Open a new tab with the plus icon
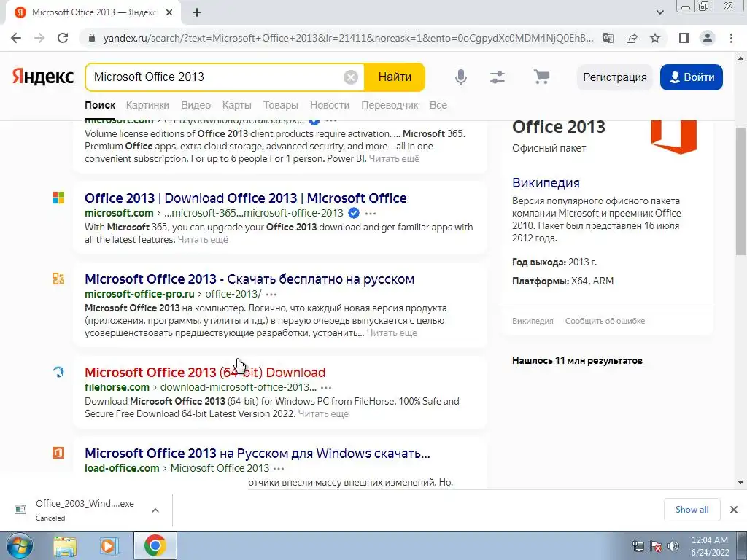Viewport: 747px width, 560px height. pyautogui.click(x=197, y=12)
